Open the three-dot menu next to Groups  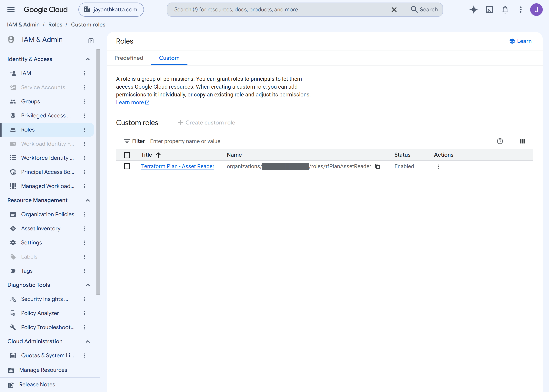85,101
